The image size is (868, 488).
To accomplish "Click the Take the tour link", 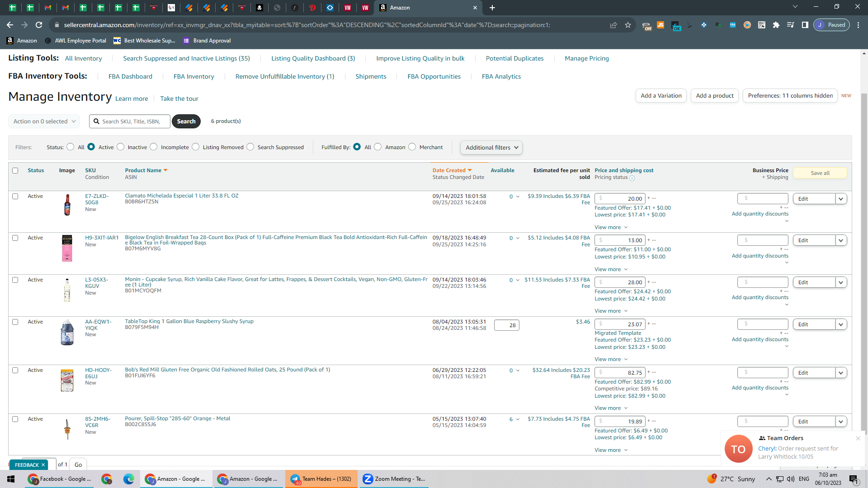I will (x=179, y=99).
